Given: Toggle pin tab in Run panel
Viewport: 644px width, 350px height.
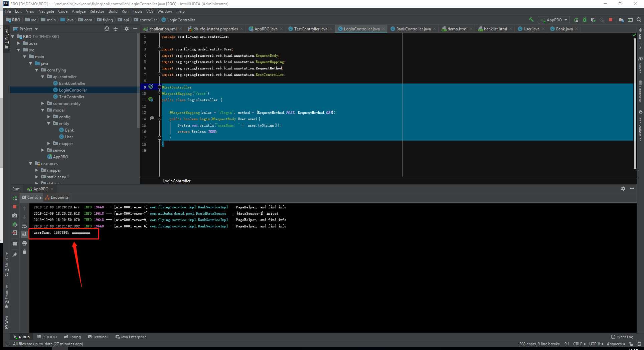Looking at the screenshot, I should 15,255.
